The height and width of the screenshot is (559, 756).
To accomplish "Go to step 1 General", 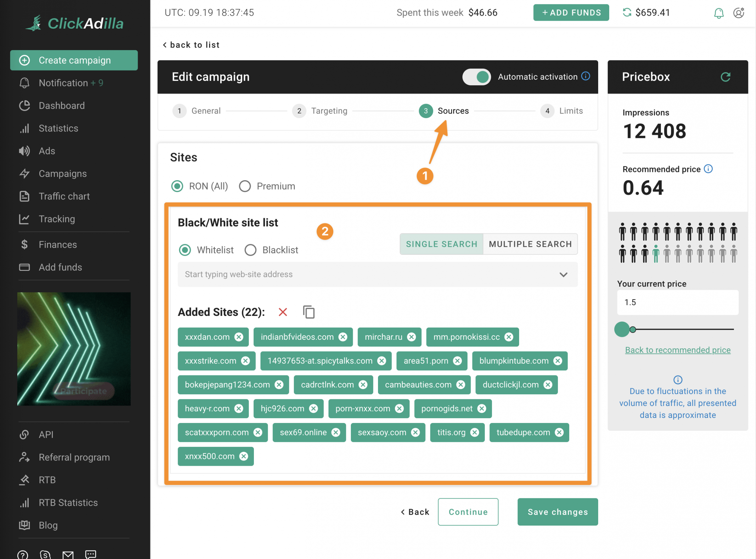I will tap(196, 111).
